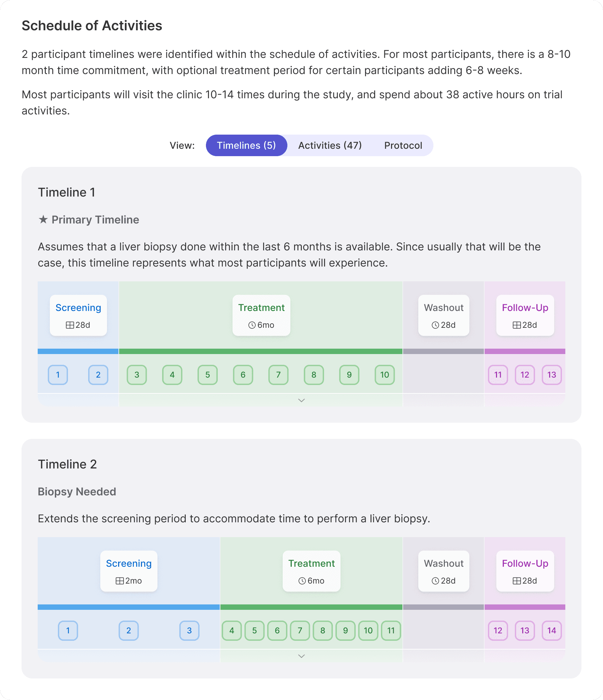Click the calendar icon in Timeline 1 Screening chip
603x700 pixels.
pos(70,325)
